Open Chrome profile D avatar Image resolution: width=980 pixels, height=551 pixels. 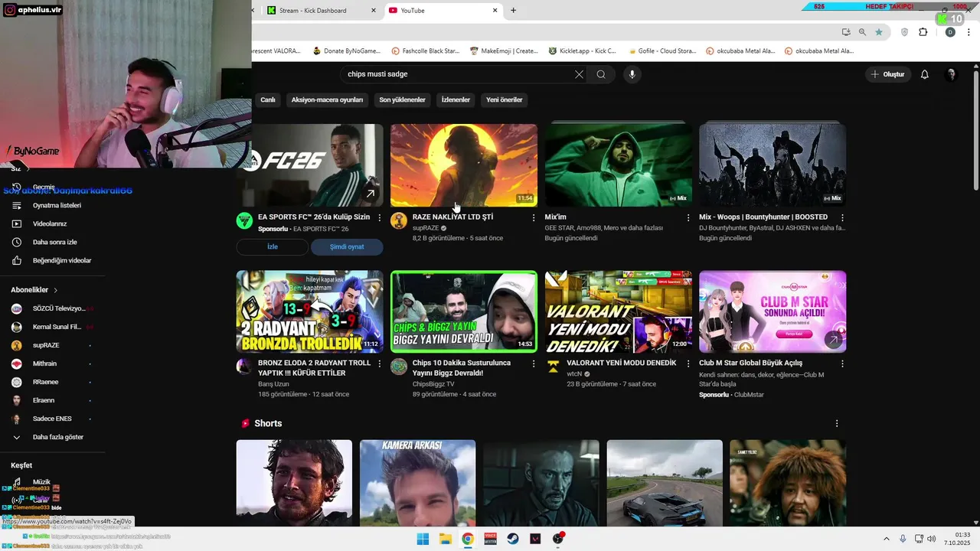(950, 32)
